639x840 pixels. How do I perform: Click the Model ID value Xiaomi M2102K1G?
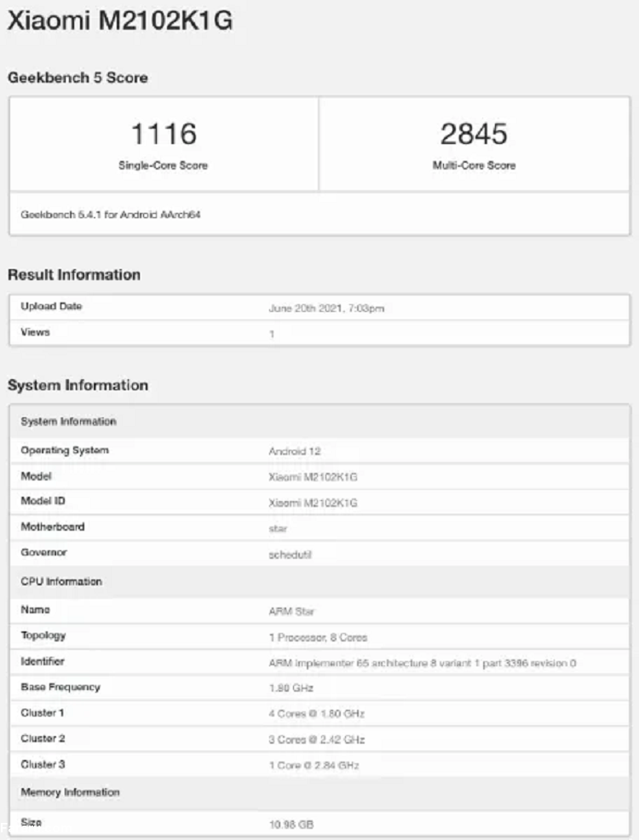(313, 503)
